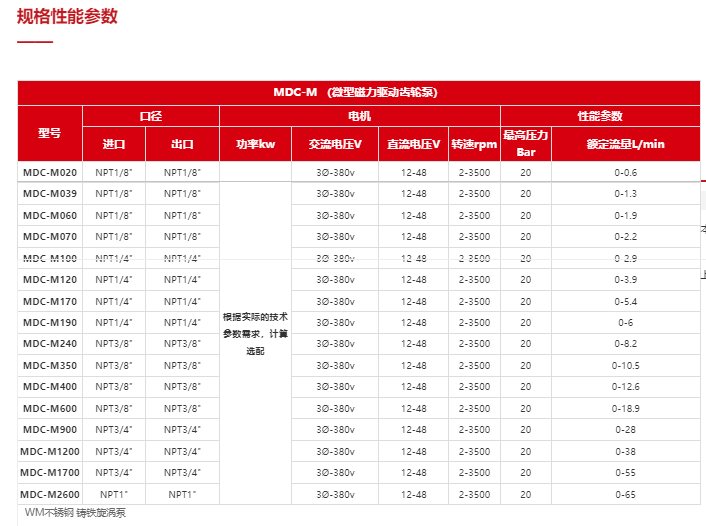Select the 0-65 rated flow value
This screenshot has height=526, width=706.
(625, 494)
